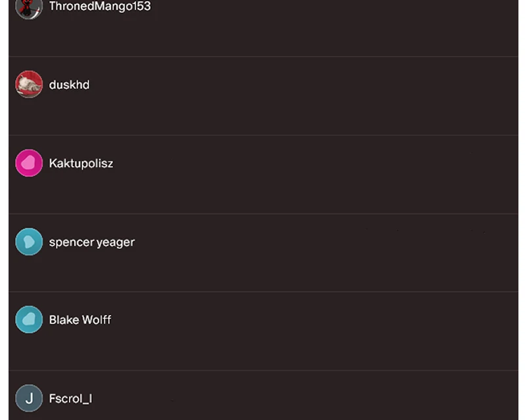Viewport: 525px width, 420px height.
Task: Click ThronedMango153's profile avatar
Action: click(x=29, y=7)
